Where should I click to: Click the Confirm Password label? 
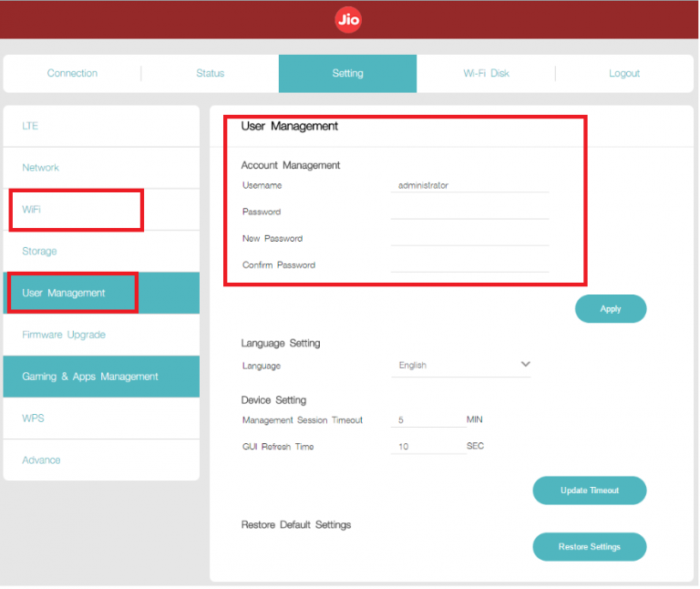click(x=279, y=264)
